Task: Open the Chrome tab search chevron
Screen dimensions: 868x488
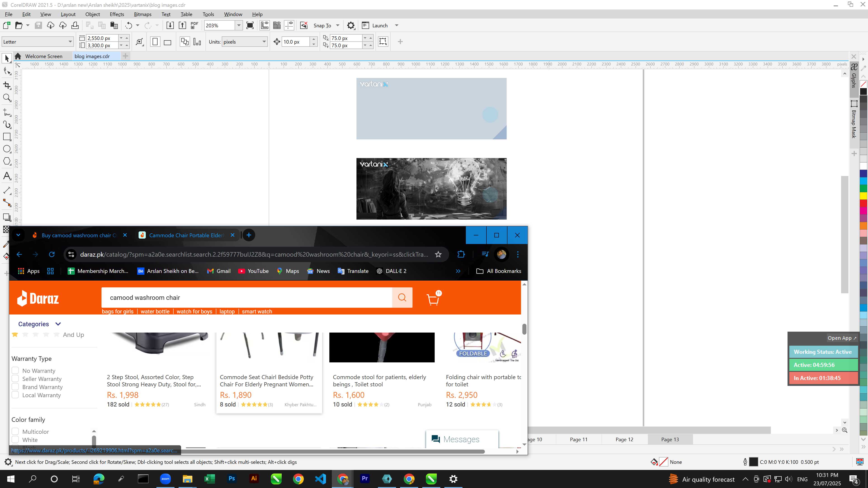Action: (18, 235)
